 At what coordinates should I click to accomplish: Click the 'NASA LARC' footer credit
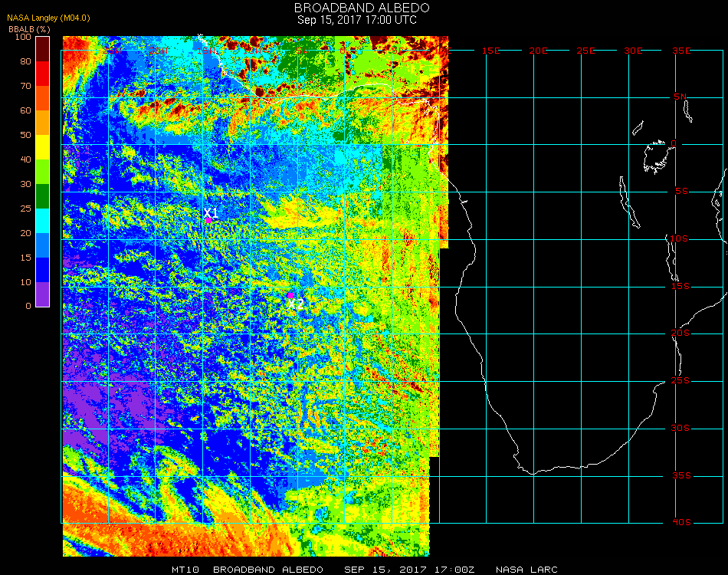point(526,570)
